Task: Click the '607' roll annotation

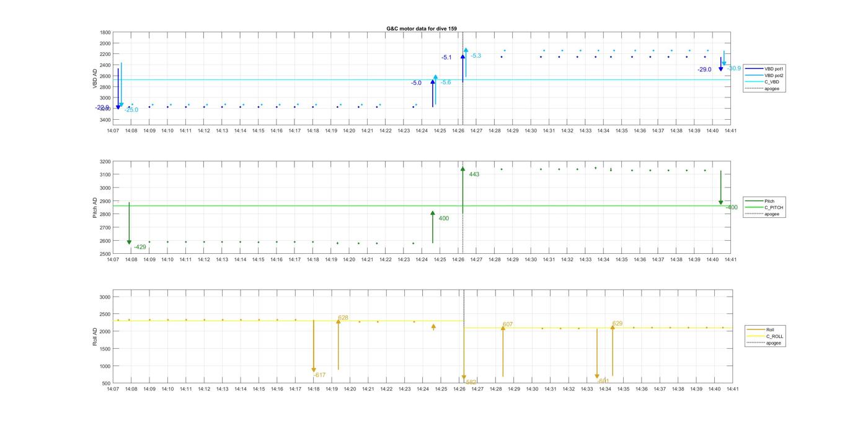Action: [x=508, y=325]
